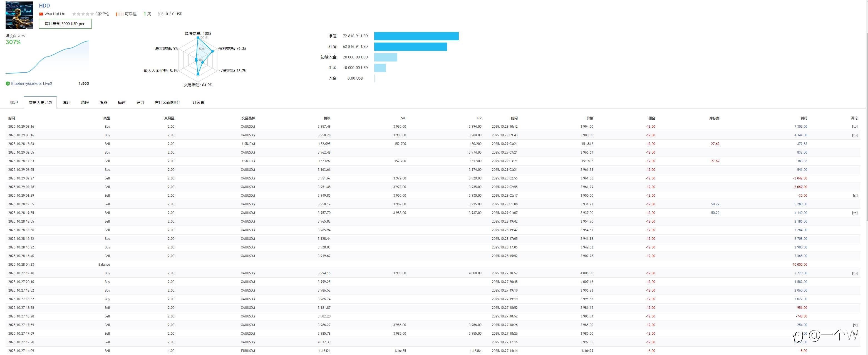
Task: Click the green verified shield icon
Action: coord(8,84)
